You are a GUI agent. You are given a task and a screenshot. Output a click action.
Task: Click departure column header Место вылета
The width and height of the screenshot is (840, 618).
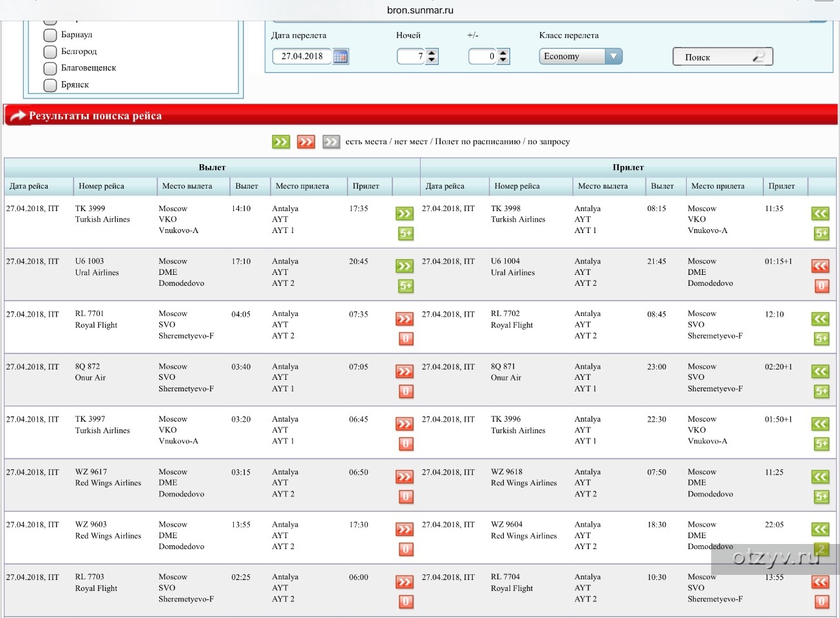pyautogui.click(x=187, y=186)
